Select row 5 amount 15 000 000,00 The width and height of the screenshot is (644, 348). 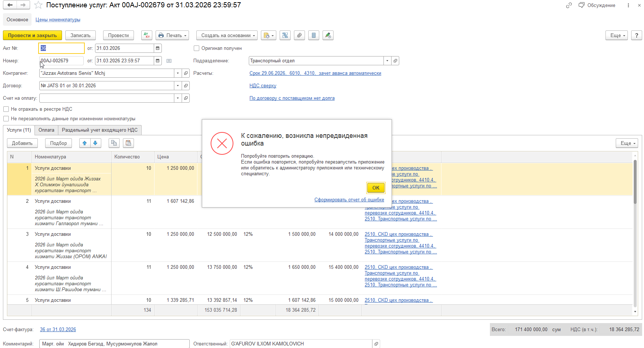point(343,300)
